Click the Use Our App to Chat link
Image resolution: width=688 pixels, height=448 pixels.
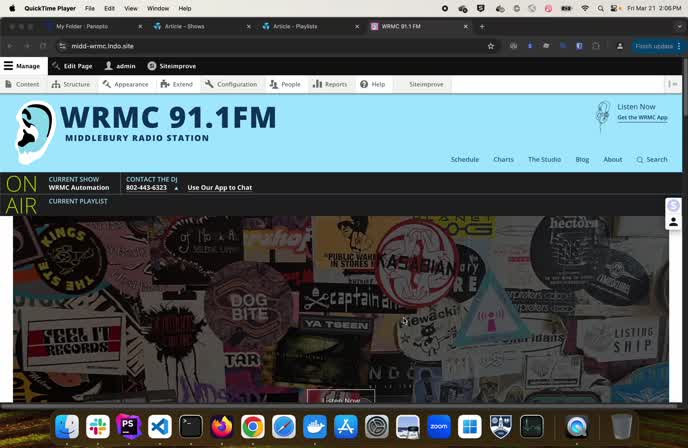pos(219,187)
